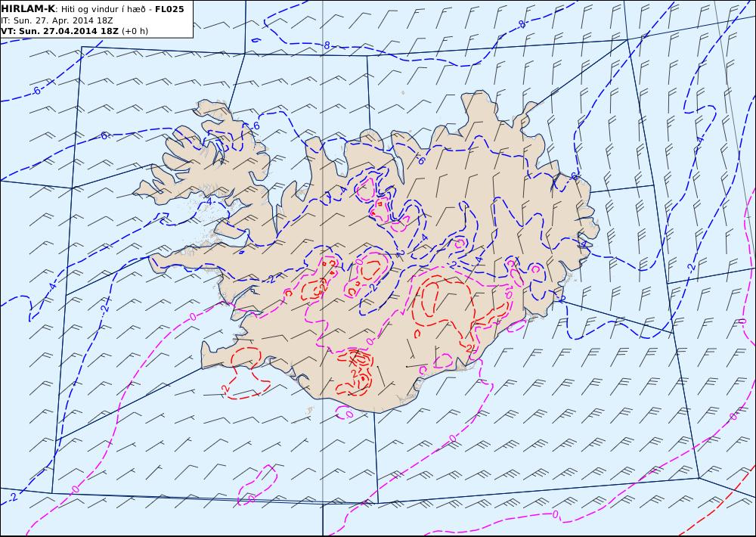The image size is (756, 537).
Task: Select the 'Hiti og vindur í hæð' caption
Action: tap(103, 9)
